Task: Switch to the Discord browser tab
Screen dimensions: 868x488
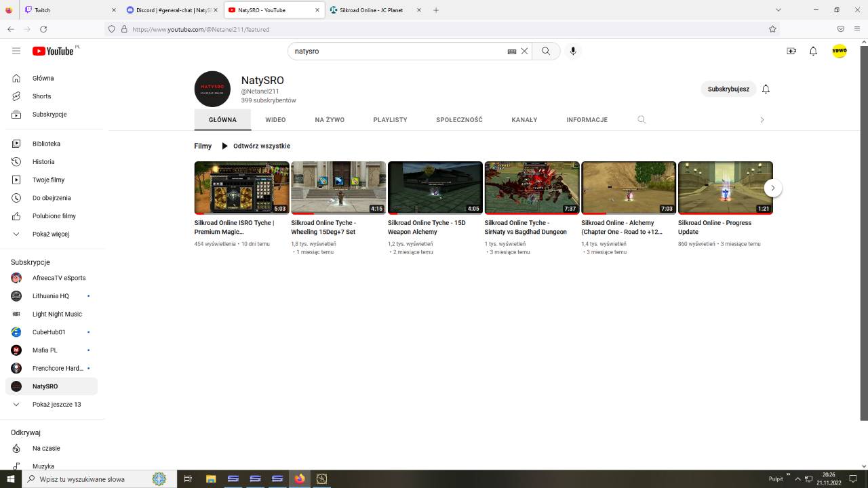Action: pyautogui.click(x=171, y=10)
